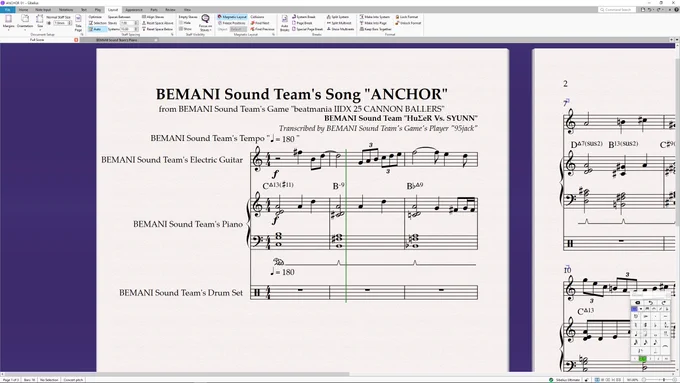Switch to the Notations ribbon tab

click(x=66, y=10)
